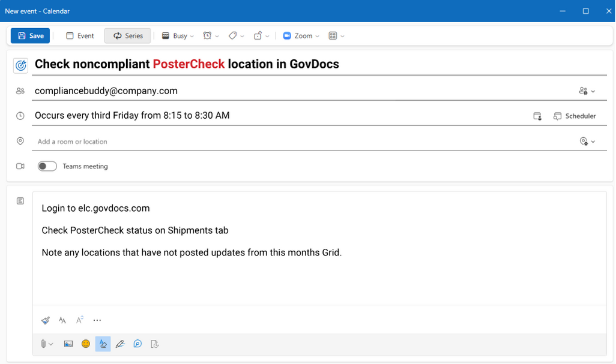Select the Series recurrence button
This screenshot has height=364, width=616.
click(128, 36)
